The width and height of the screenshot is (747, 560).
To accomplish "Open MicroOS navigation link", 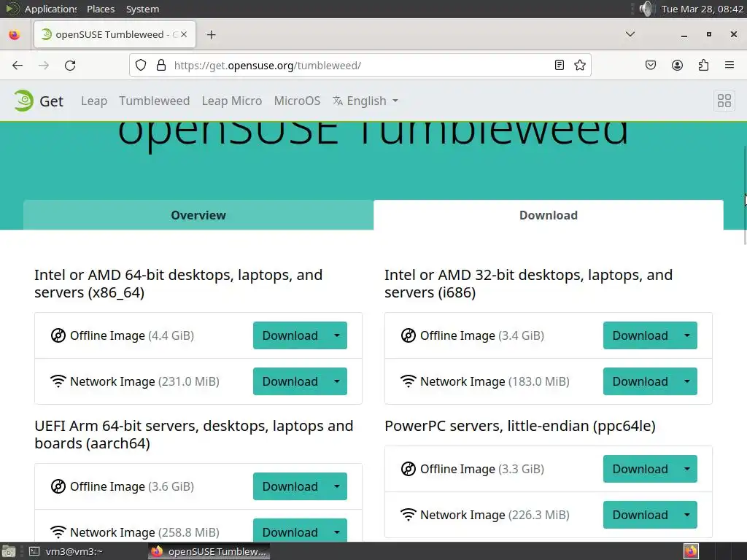I will [297, 101].
